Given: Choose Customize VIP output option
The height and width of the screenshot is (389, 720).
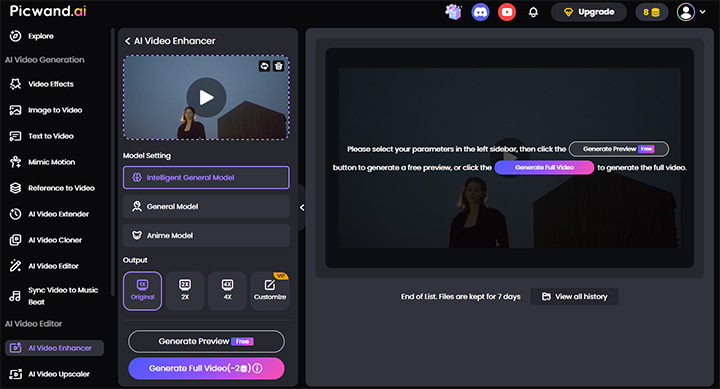Looking at the screenshot, I should point(270,291).
